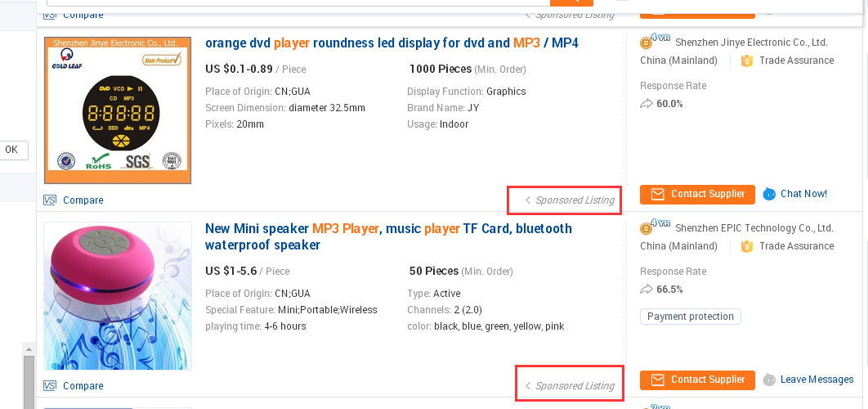Click the OK button on the left panel
The height and width of the screenshot is (409, 868).
pyautogui.click(x=11, y=150)
